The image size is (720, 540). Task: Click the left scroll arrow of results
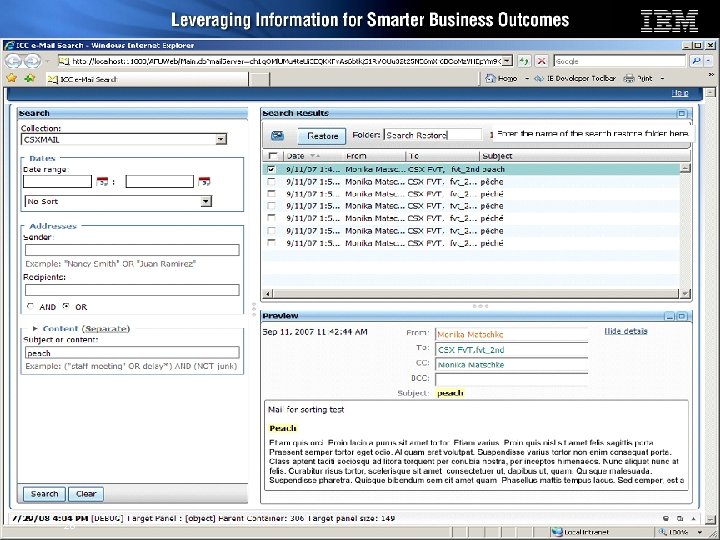click(268, 293)
